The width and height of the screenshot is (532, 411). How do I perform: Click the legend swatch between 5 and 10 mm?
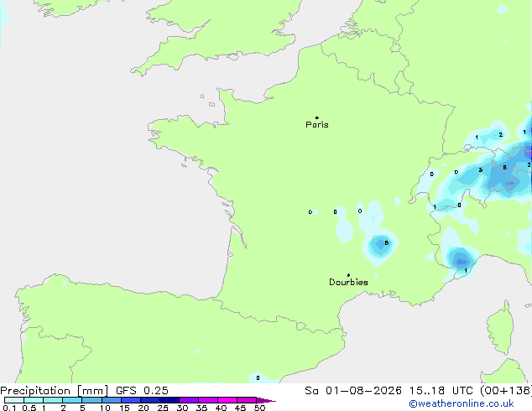[x=91, y=400]
